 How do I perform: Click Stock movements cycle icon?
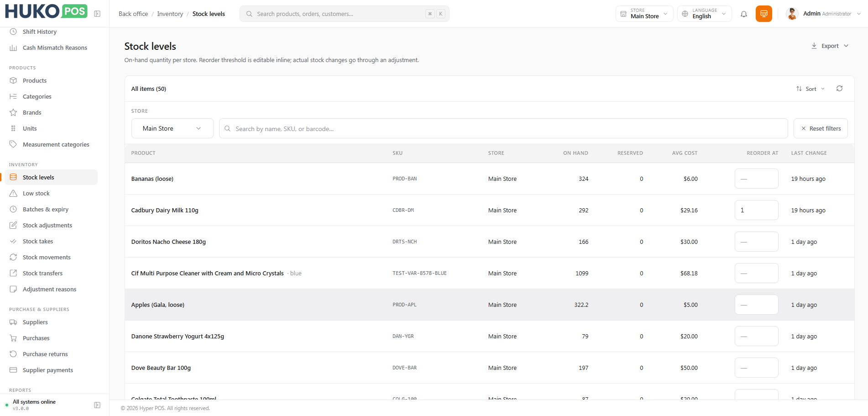coord(13,257)
